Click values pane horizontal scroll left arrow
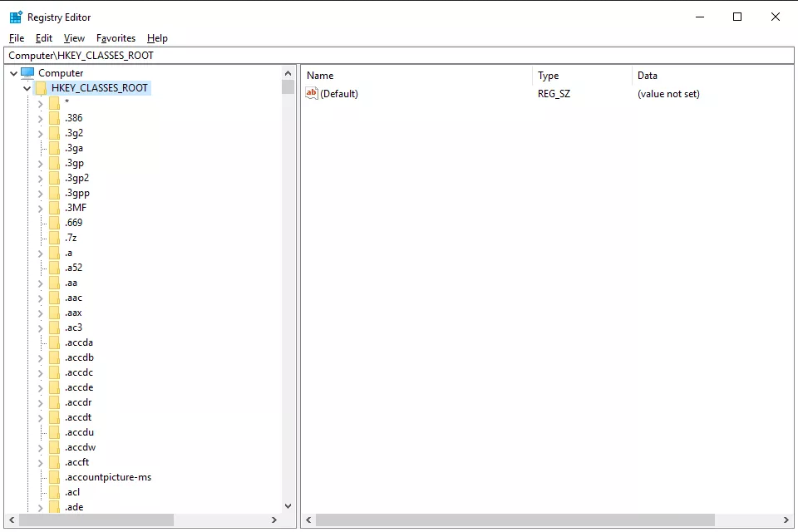Image resolution: width=798 pixels, height=532 pixels. pyautogui.click(x=308, y=520)
